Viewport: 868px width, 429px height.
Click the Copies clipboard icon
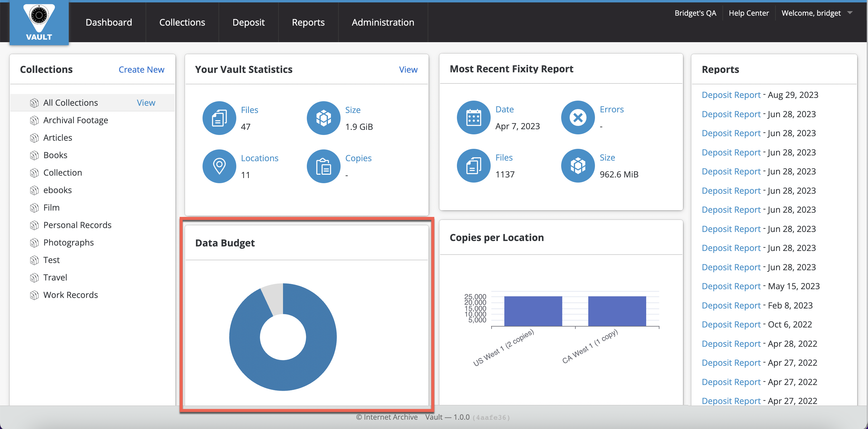tap(323, 166)
